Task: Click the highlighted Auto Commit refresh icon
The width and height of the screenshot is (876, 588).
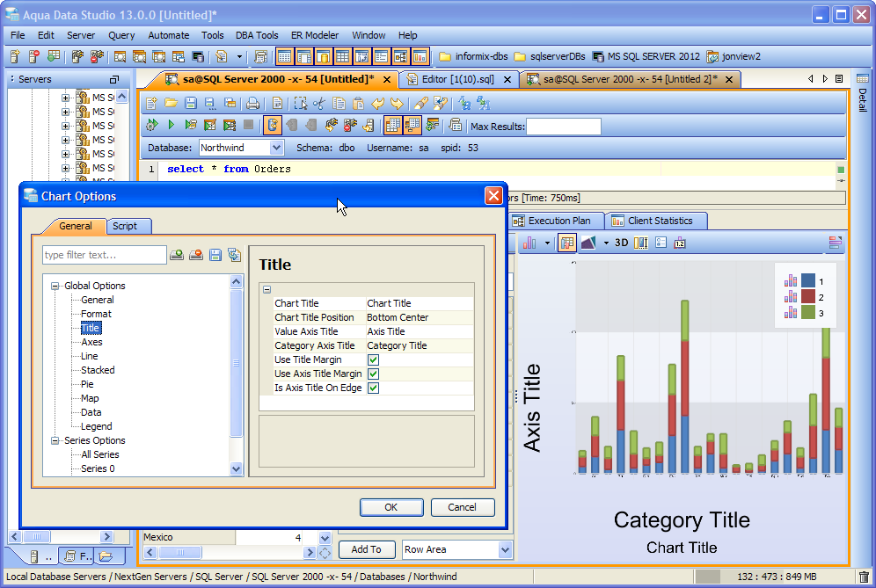Action: [x=272, y=125]
